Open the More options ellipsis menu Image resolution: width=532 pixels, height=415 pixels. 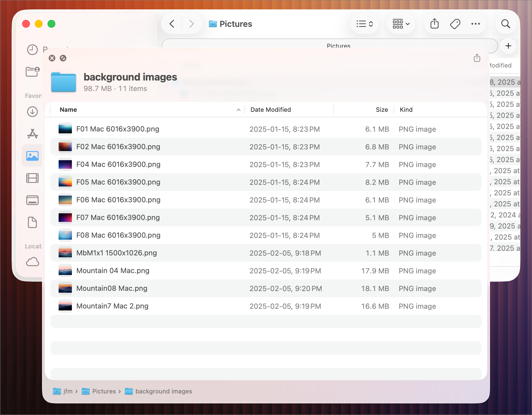click(x=476, y=24)
